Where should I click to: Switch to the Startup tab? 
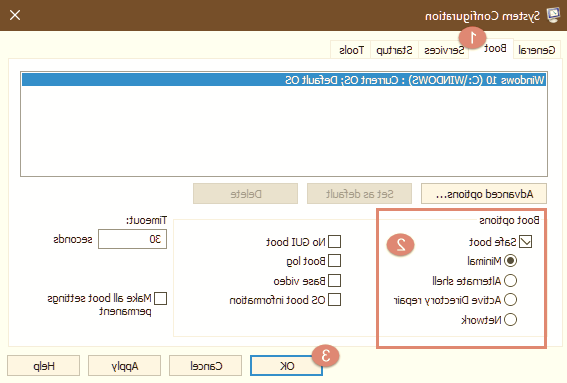click(394, 50)
